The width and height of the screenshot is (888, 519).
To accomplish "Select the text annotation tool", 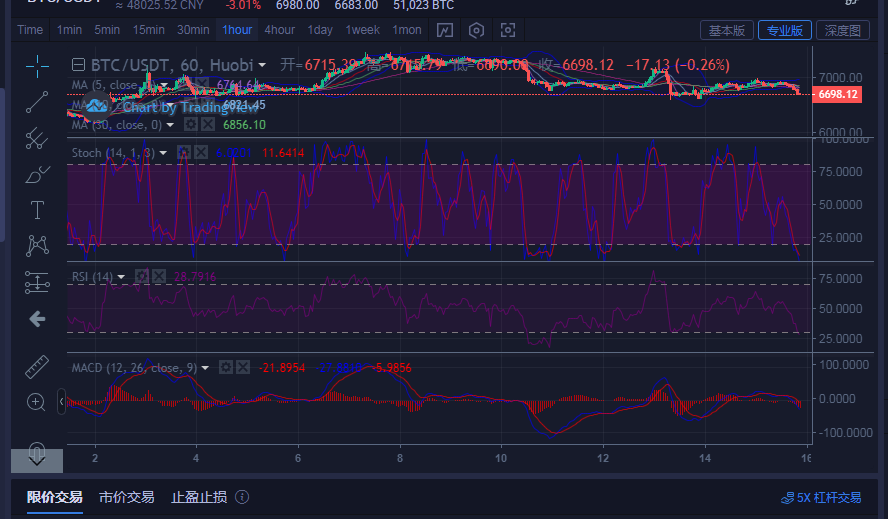I will tap(37, 210).
